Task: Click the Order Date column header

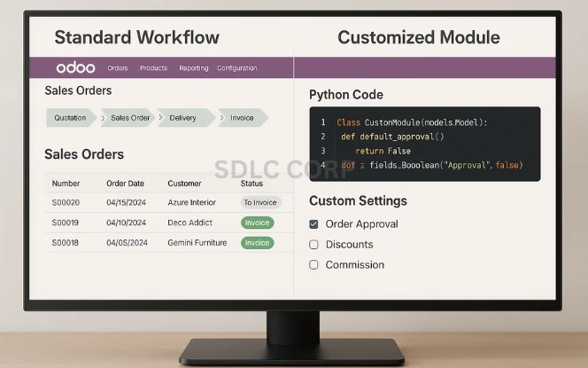Action: [x=125, y=184]
